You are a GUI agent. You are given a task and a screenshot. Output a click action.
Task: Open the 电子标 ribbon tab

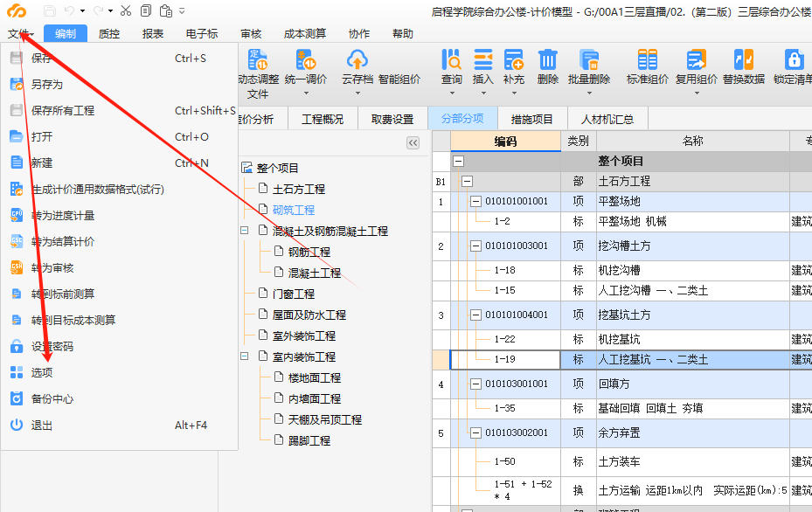pos(202,34)
